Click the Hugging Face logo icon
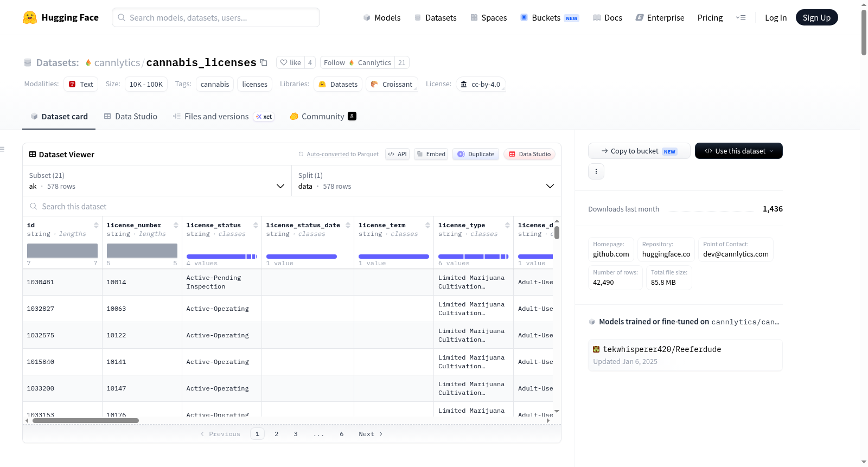 click(x=30, y=17)
